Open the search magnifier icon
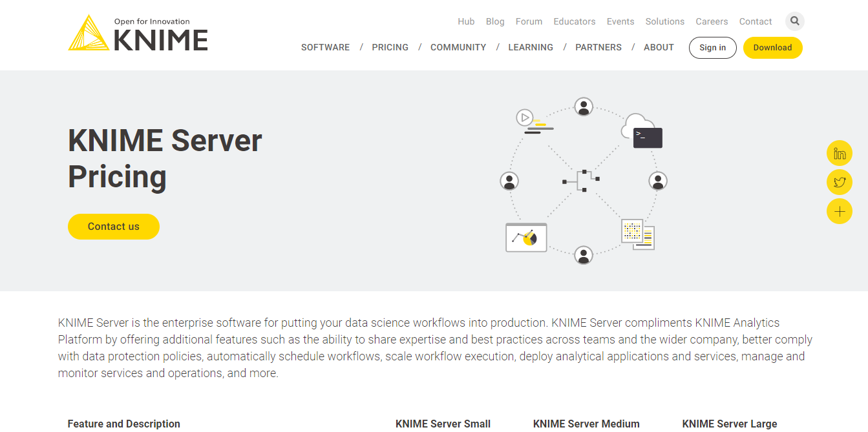 (x=795, y=21)
